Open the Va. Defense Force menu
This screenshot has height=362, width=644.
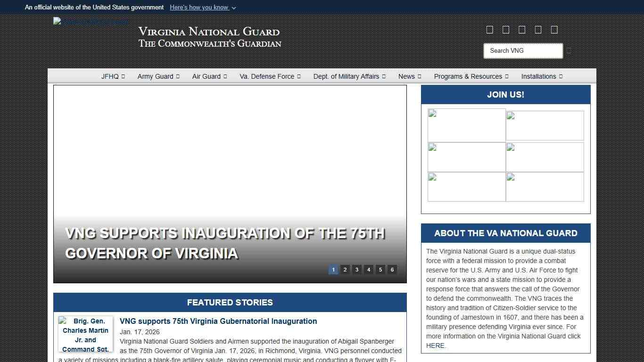[x=270, y=76]
